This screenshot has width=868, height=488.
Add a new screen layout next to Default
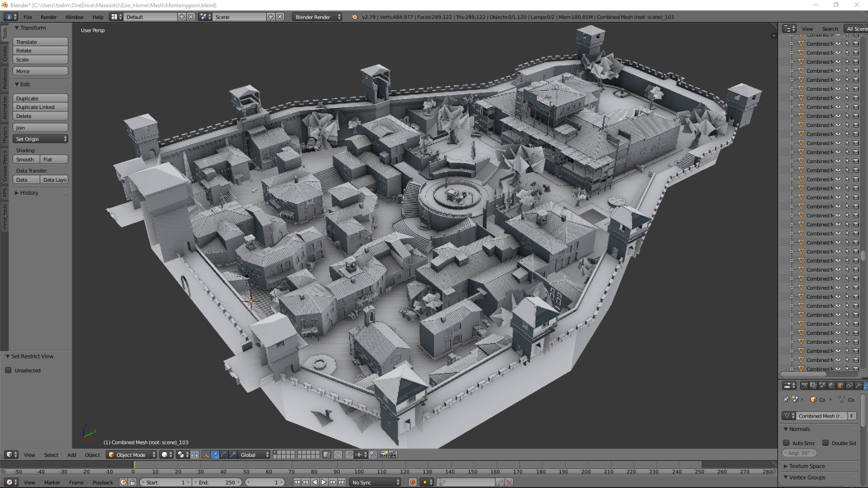point(181,17)
